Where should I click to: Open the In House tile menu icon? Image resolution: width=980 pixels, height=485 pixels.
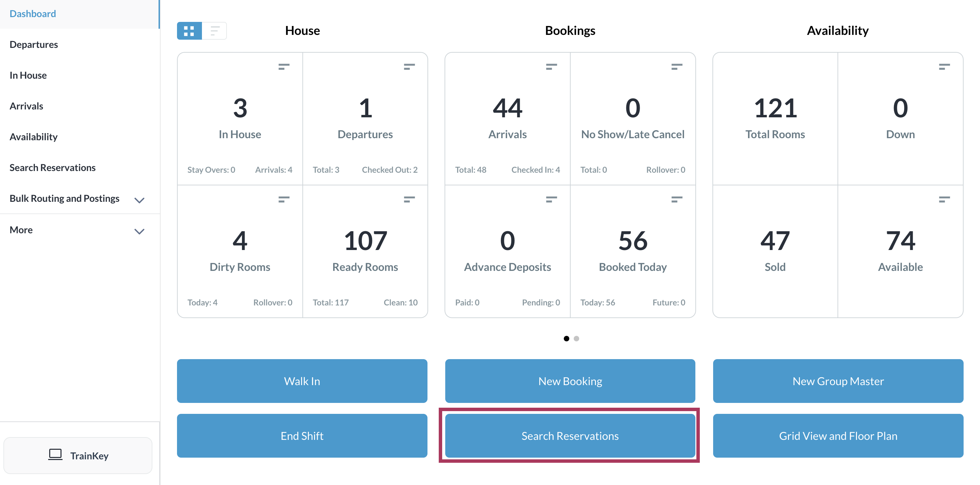[283, 67]
